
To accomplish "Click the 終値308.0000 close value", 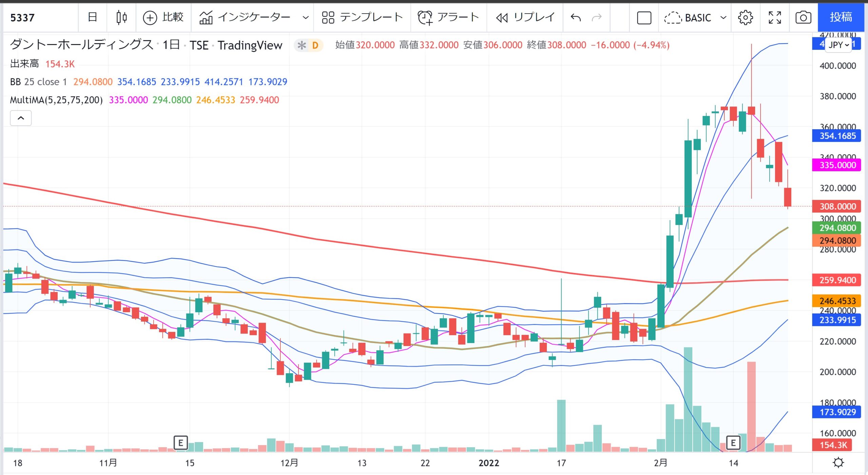I will pyautogui.click(x=557, y=45).
